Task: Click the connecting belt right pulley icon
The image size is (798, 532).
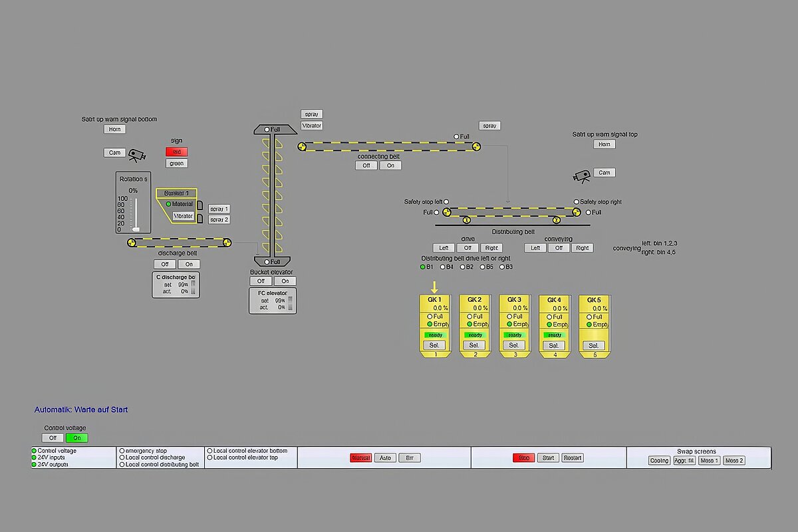Action: [476, 147]
